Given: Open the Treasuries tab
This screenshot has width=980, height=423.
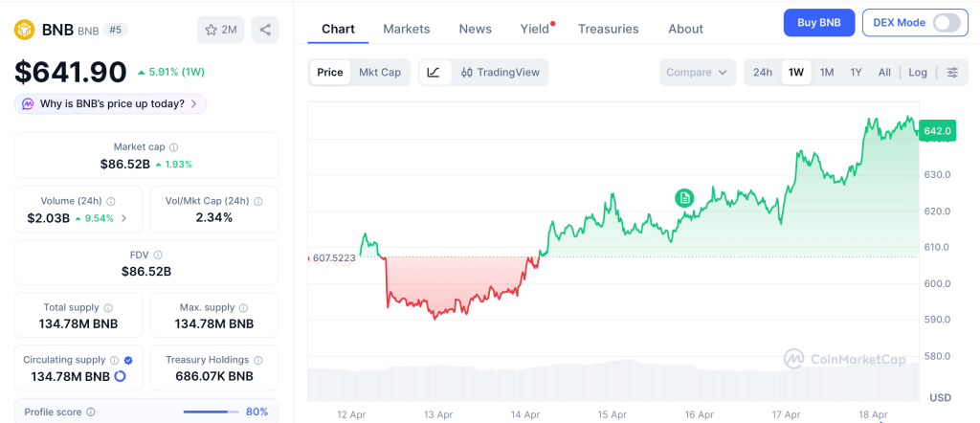Looking at the screenshot, I should click(x=608, y=29).
